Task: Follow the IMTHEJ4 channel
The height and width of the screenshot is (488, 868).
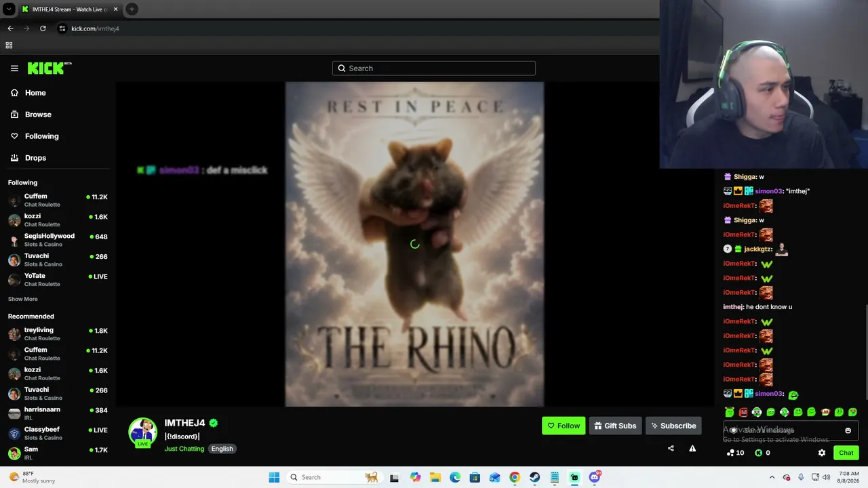Action: pyautogui.click(x=564, y=426)
